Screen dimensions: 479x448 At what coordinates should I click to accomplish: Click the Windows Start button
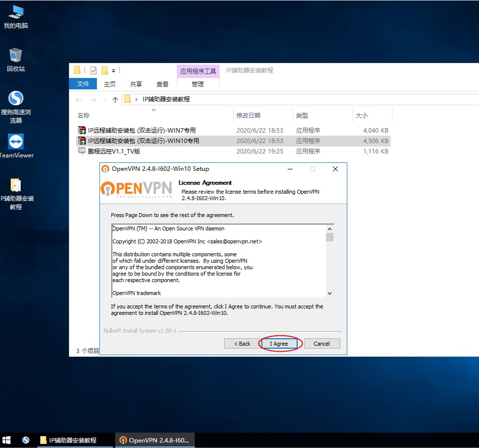(x=6, y=440)
